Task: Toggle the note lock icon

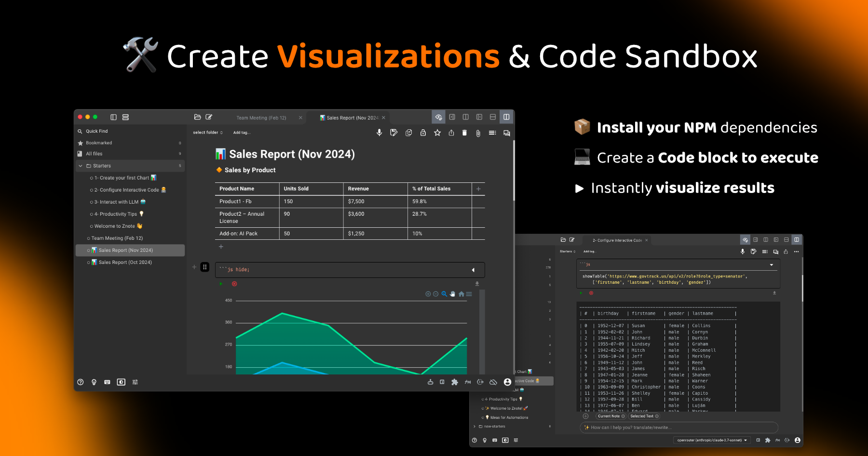Action: tap(423, 133)
